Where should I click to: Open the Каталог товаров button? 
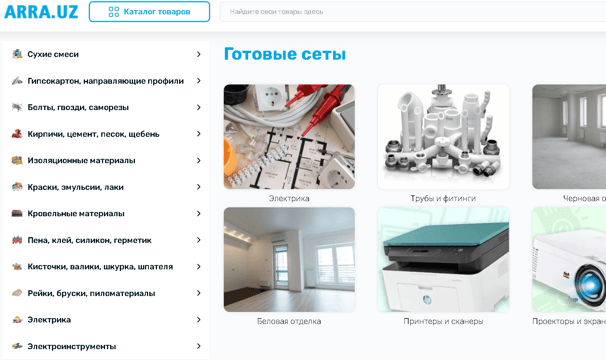click(149, 12)
